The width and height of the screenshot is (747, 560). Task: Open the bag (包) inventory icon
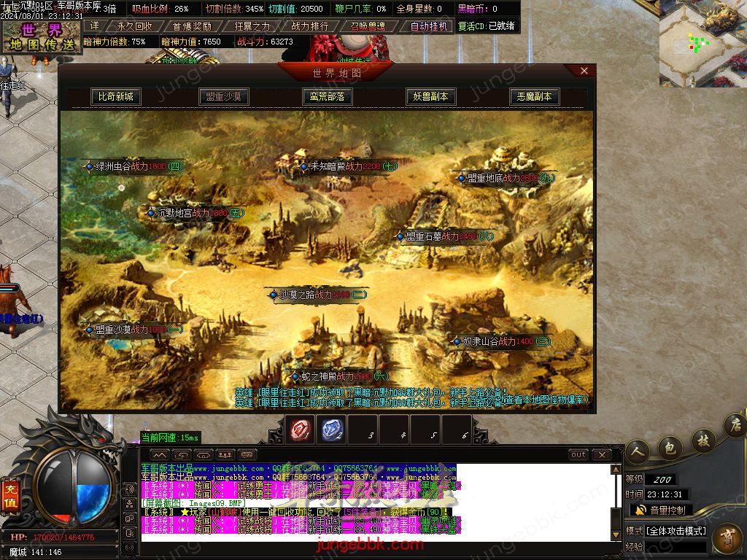tap(670, 447)
